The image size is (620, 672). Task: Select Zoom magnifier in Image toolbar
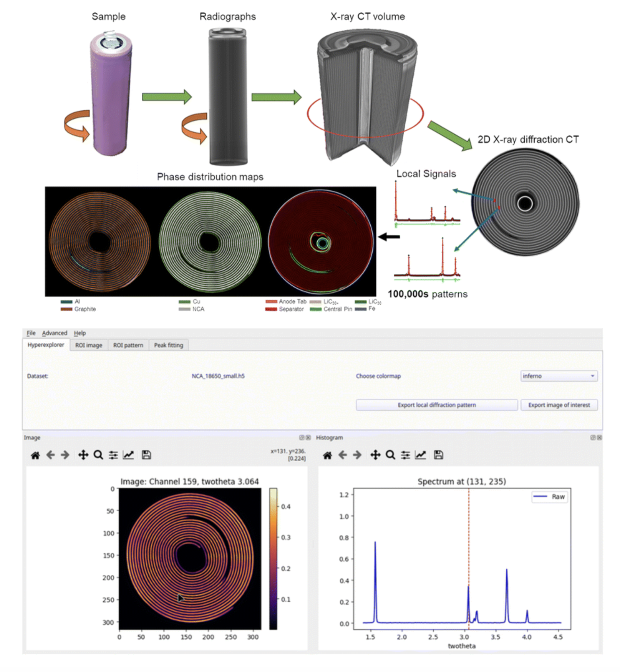click(98, 455)
